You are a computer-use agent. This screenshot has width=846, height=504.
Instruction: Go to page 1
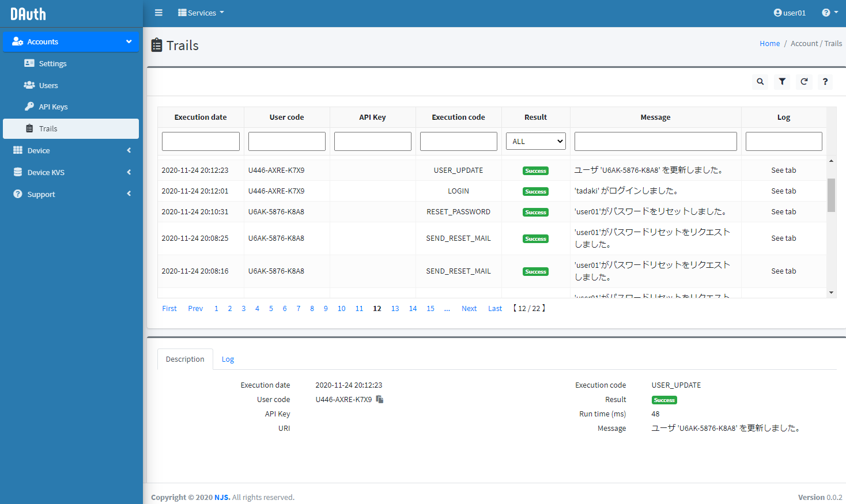click(216, 309)
